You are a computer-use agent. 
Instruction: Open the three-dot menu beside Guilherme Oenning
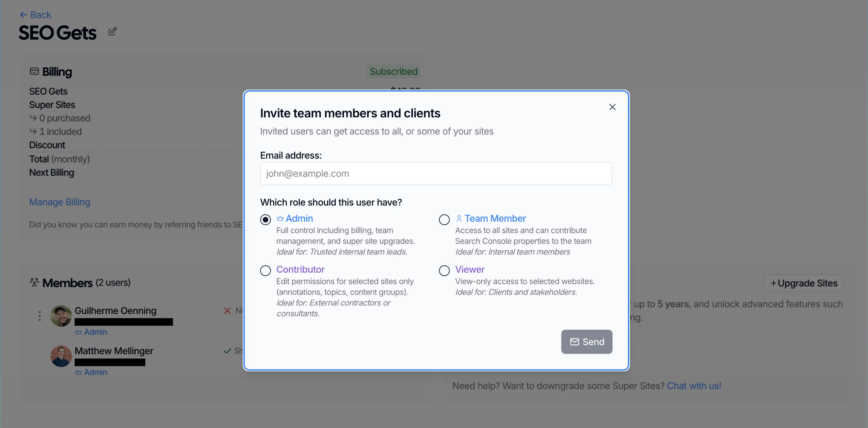point(39,316)
